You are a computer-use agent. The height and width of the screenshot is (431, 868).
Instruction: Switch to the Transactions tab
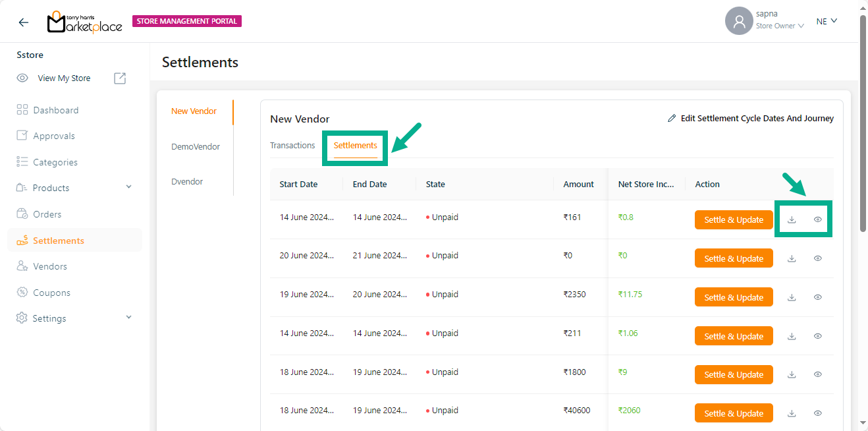[292, 146]
